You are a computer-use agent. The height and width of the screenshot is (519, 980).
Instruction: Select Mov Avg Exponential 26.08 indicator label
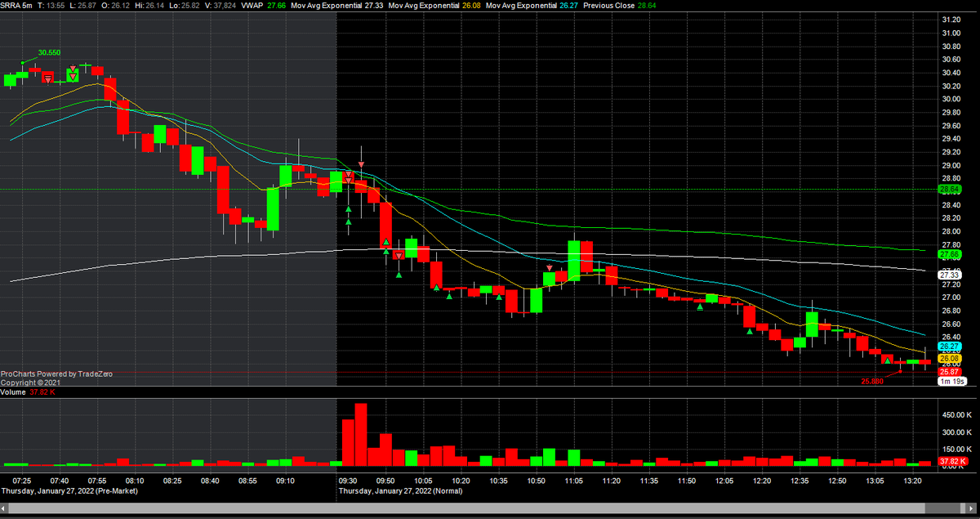pos(434,5)
